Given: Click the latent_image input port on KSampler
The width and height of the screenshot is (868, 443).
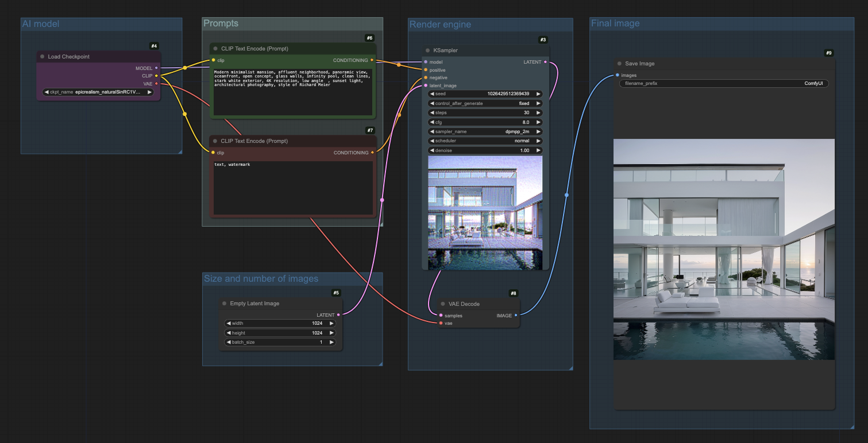Looking at the screenshot, I should [426, 86].
